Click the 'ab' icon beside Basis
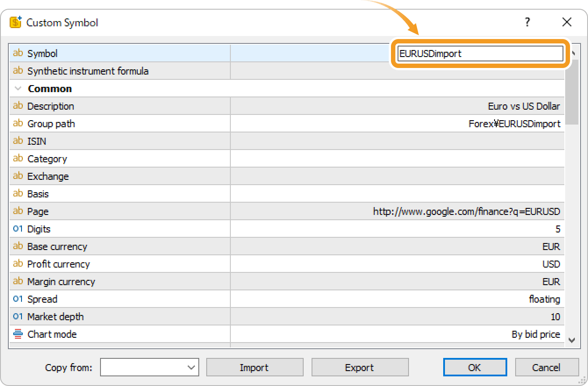The height and width of the screenshot is (386, 588). (x=18, y=193)
